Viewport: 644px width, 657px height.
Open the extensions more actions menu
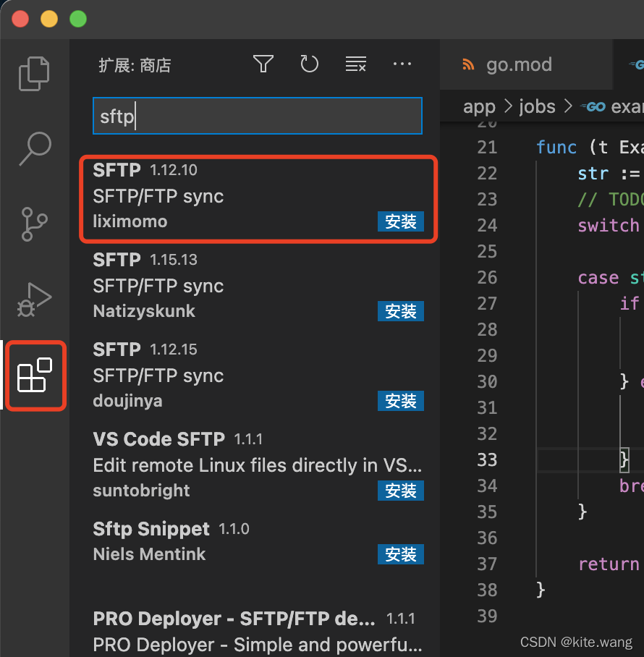[x=402, y=65]
